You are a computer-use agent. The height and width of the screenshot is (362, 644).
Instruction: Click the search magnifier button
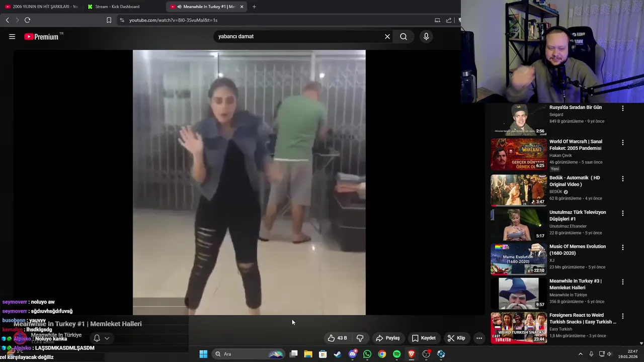404,36
